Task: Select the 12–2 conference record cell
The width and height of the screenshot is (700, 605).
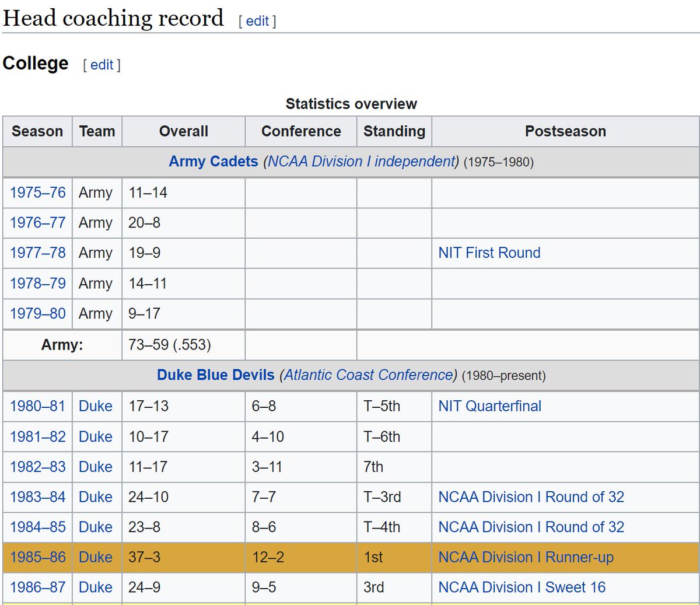Action: click(301, 558)
